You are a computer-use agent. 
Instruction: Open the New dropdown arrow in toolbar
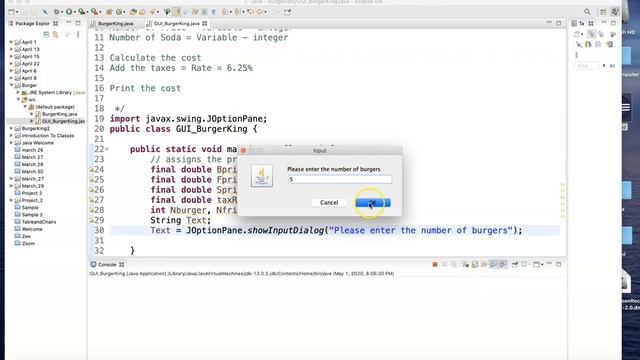click(17, 12)
